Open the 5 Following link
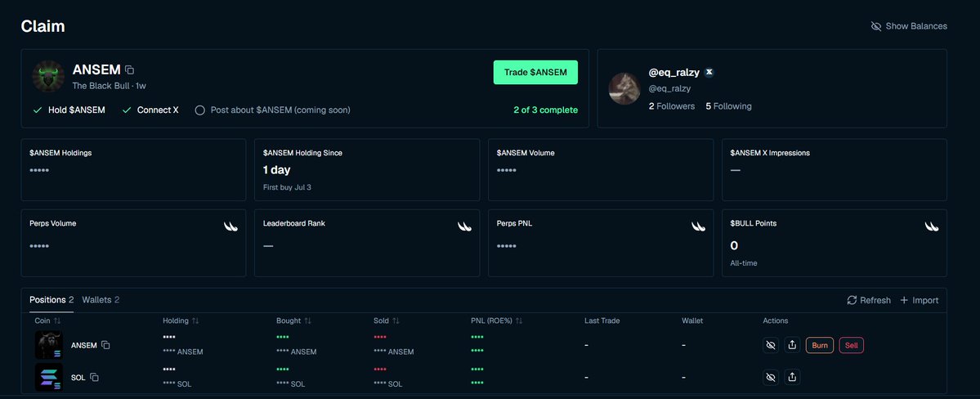 coord(729,106)
